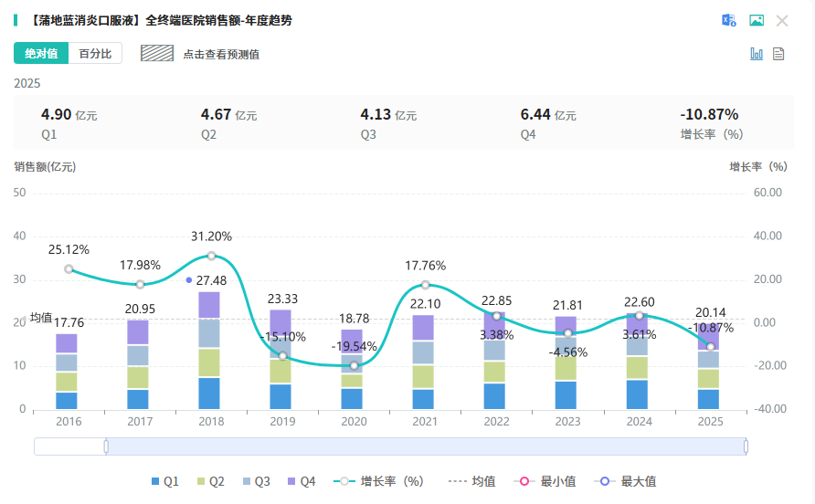815x504 pixels.
Task: Click the 2023 growth point -4.56%
Action: (568, 333)
